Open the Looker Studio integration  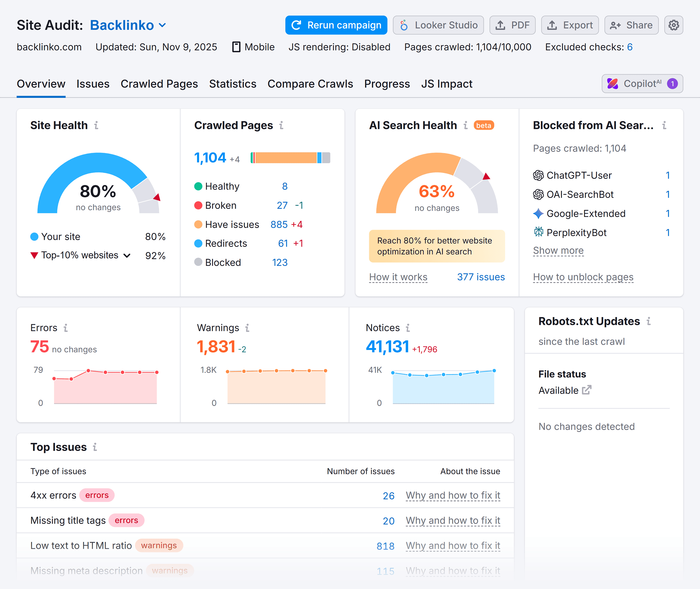pyautogui.click(x=438, y=25)
